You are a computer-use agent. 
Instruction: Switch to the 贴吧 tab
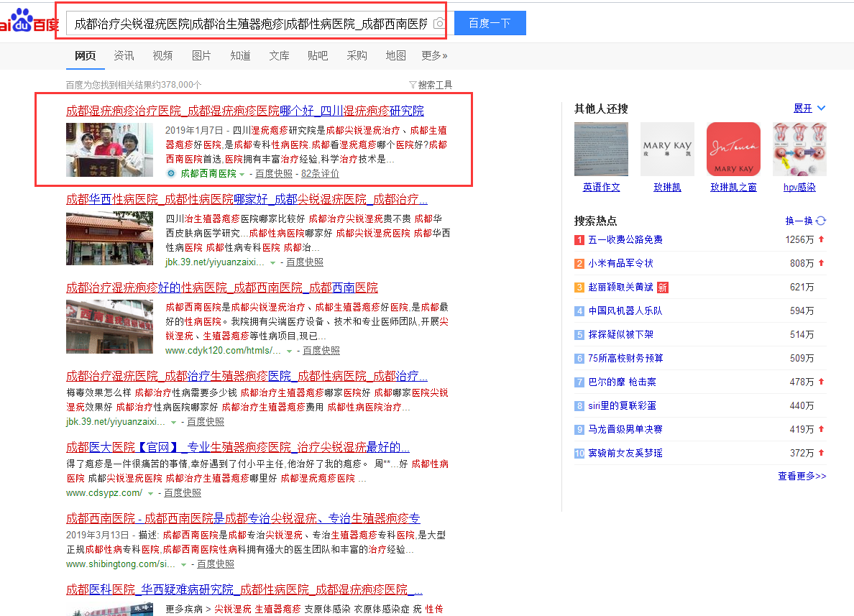tap(318, 55)
